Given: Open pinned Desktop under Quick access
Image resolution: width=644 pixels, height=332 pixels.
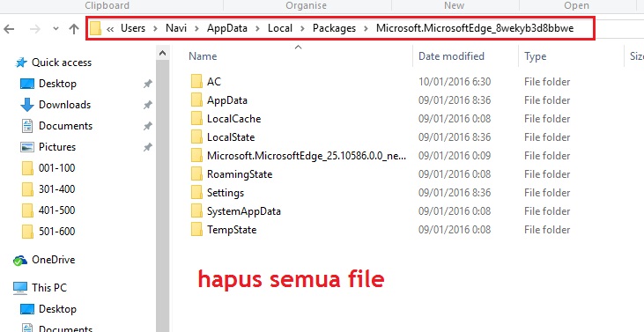Looking at the screenshot, I should (x=57, y=84).
